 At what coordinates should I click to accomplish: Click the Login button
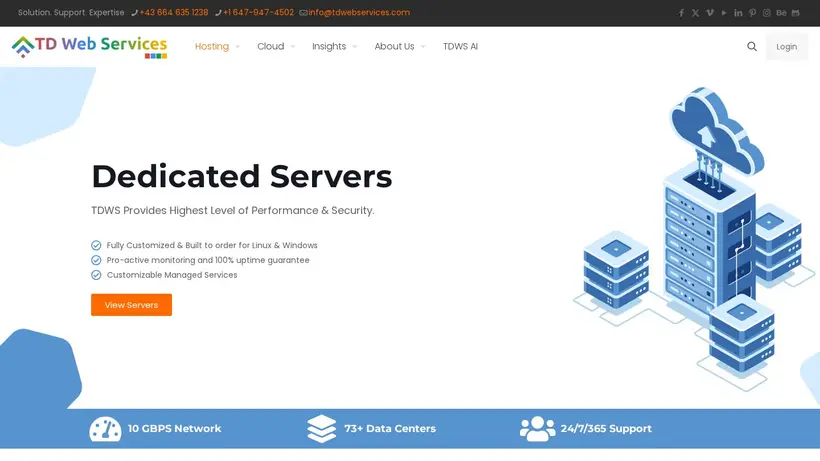coord(787,47)
